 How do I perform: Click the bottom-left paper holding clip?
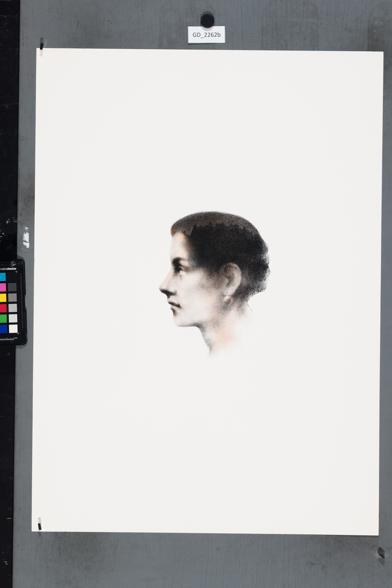coord(40,523)
